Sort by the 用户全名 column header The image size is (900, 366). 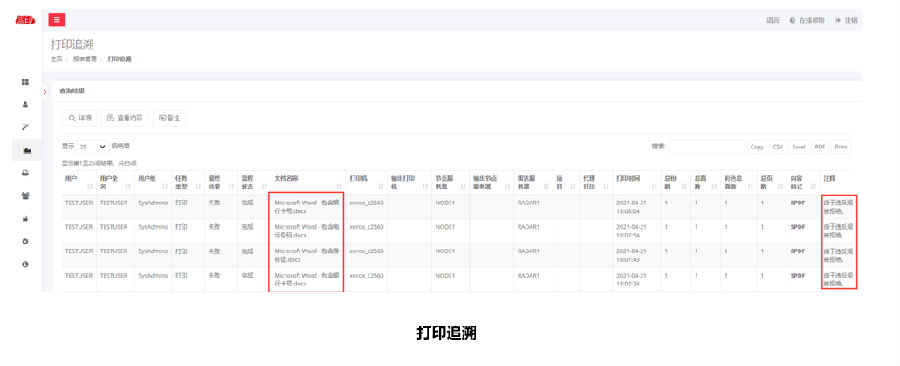pos(115,182)
